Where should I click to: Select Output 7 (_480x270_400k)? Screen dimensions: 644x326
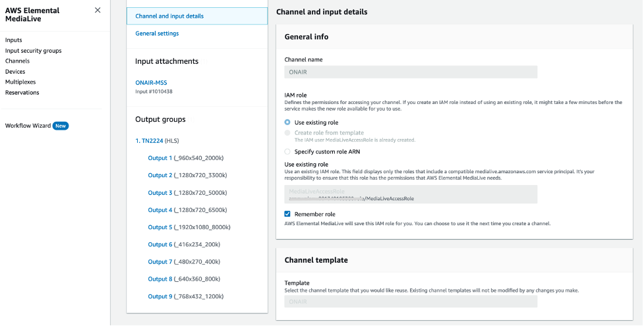184,261
